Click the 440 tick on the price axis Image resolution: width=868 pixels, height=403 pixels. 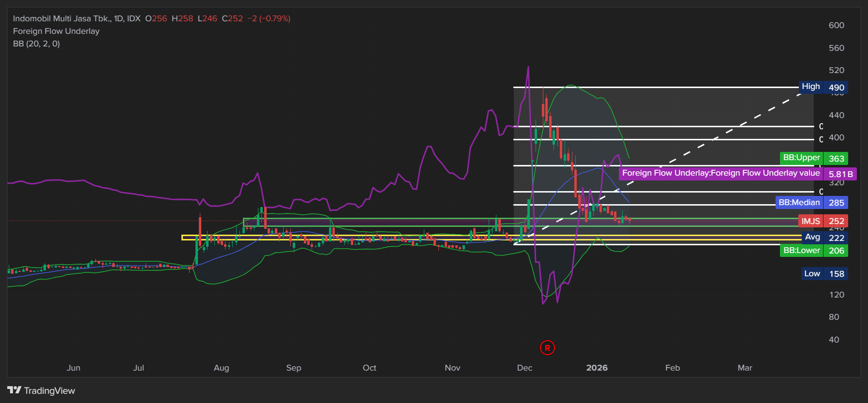tap(837, 115)
